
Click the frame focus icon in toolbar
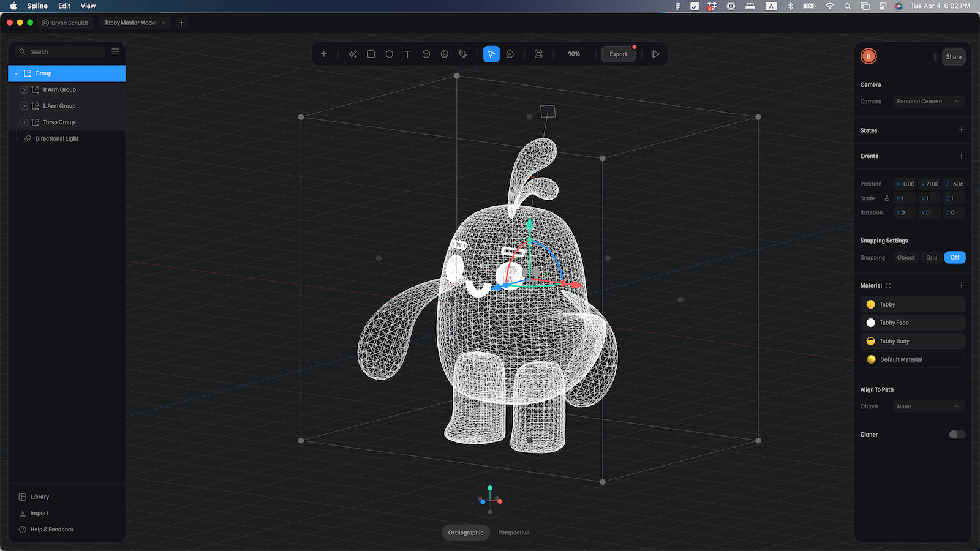point(538,54)
